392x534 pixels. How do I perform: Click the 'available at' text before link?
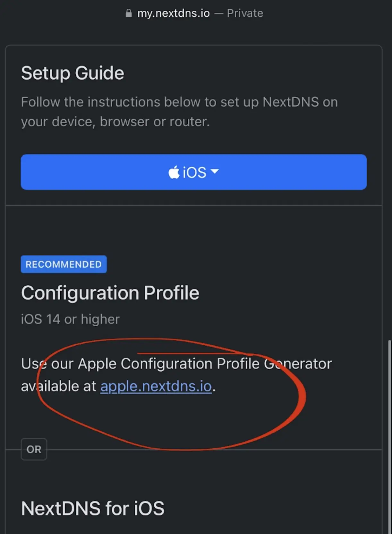click(x=58, y=386)
